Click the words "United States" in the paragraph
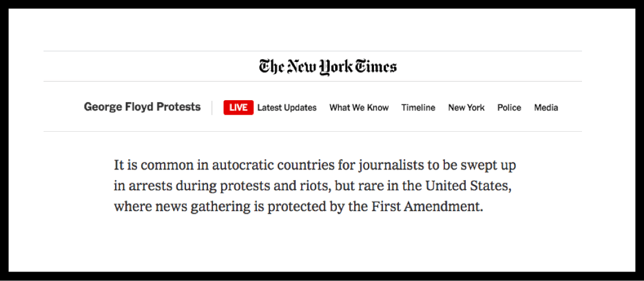Image resolution: width=644 pixels, height=281 pixels. coord(466,186)
